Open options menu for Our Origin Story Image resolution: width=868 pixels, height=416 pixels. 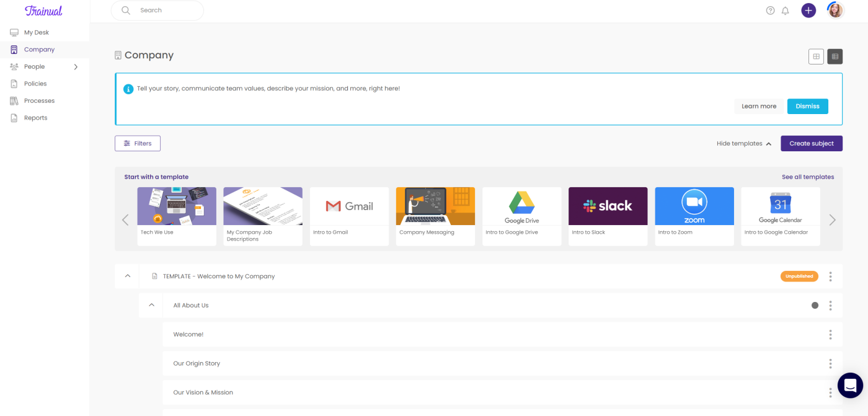pos(830,364)
